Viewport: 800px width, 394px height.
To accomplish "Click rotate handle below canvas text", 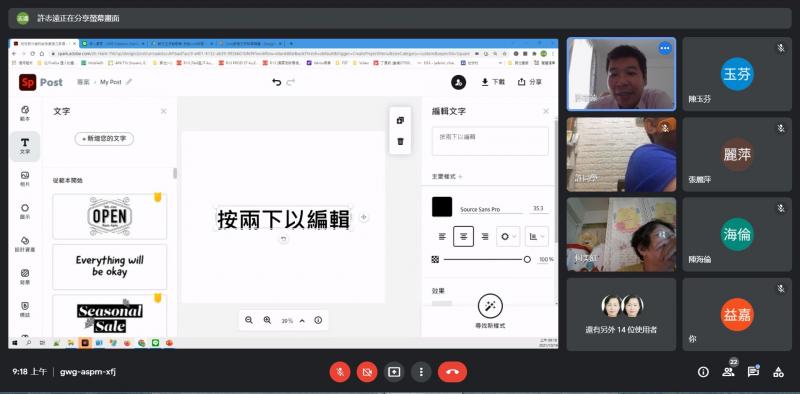I will [x=284, y=238].
